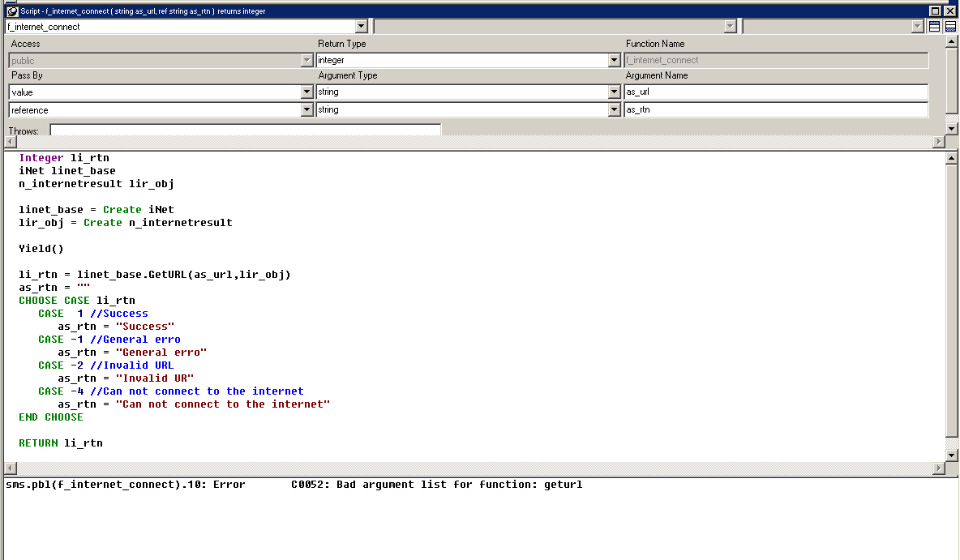Click the layout icon with highlighted bottom pane
This screenshot has height=560, width=960.
click(951, 26)
